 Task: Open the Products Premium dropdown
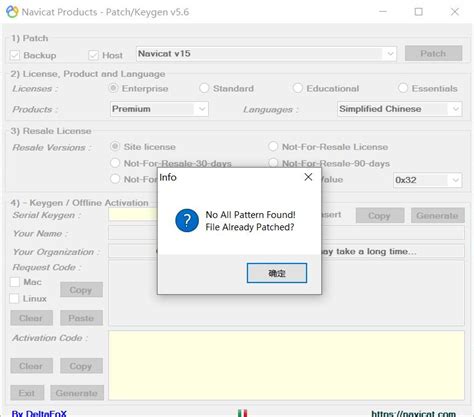pos(159,109)
